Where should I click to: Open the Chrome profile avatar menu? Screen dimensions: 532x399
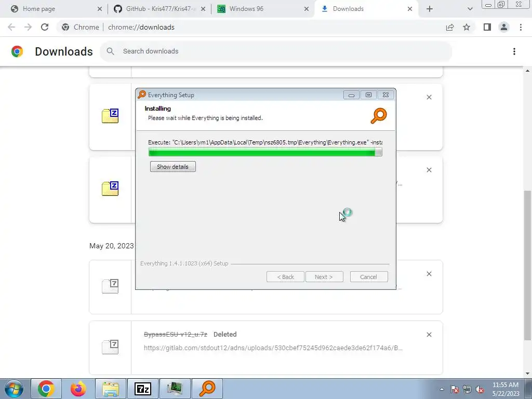[x=504, y=27]
